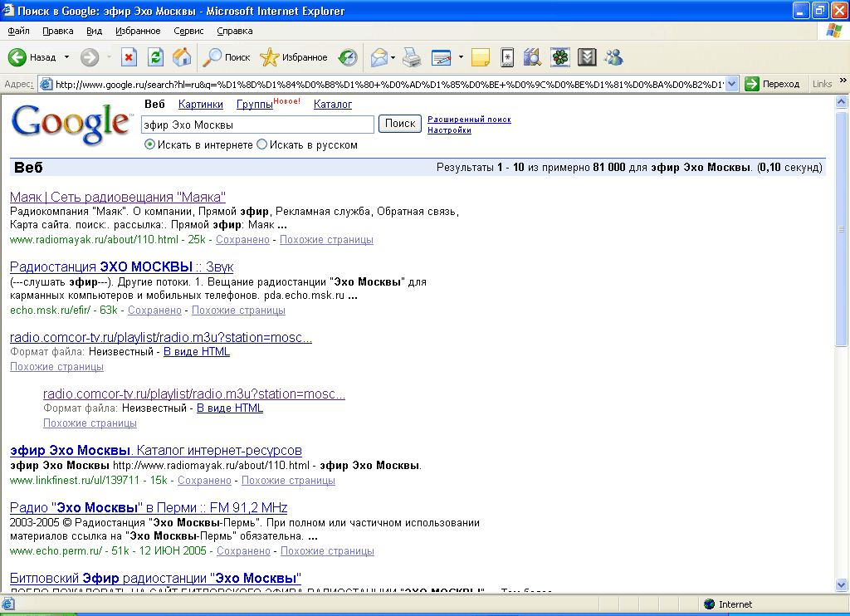Click the Forward arrow icon
Screen dimensions: 850x616
click(x=90, y=57)
